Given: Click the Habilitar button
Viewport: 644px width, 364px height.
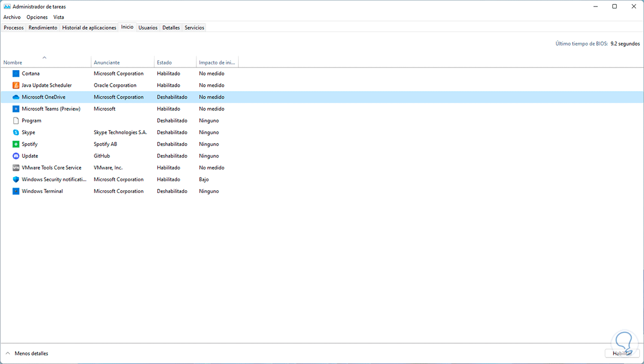Looking at the screenshot, I should [x=622, y=353].
